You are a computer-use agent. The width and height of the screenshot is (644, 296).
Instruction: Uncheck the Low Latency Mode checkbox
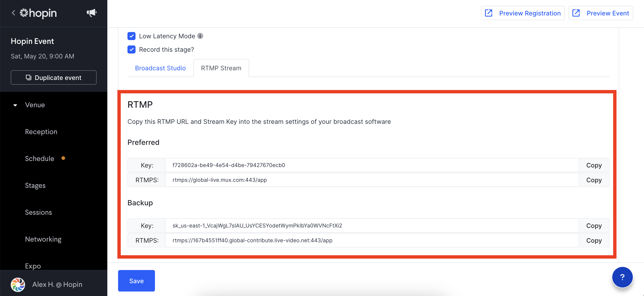131,36
